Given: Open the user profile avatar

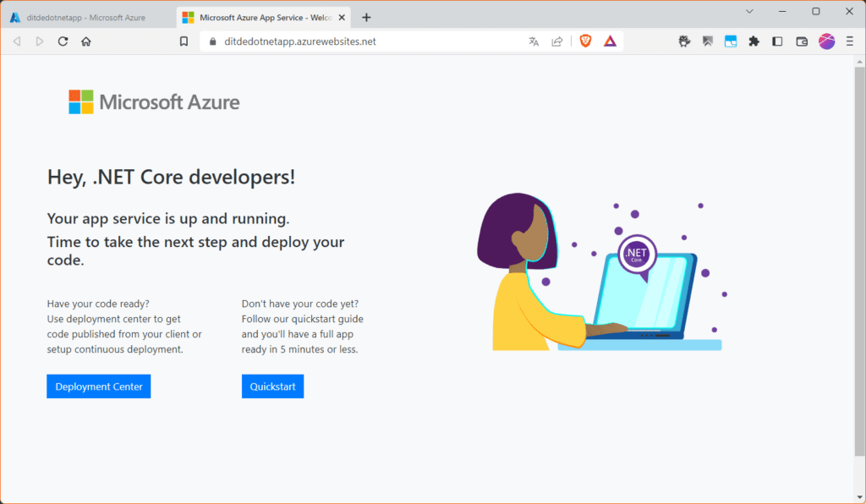Looking at the screenshot, I should [827, 41].
